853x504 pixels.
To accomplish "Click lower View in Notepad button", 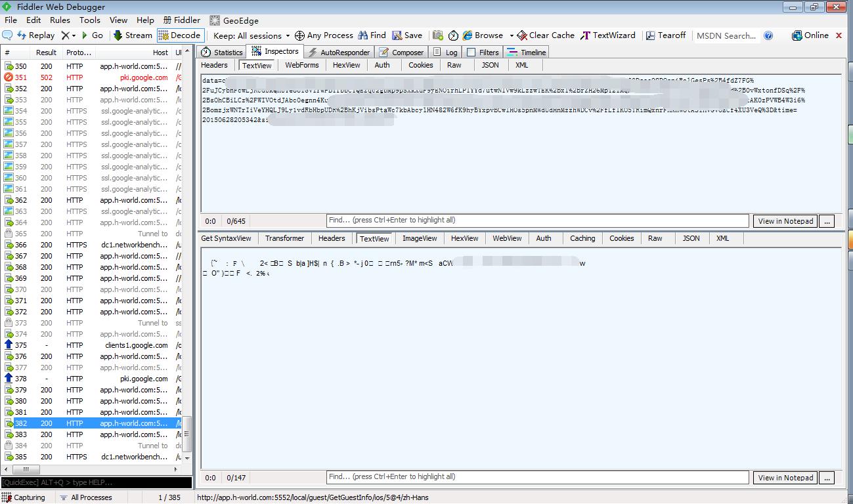I will (x=785, y=478).
